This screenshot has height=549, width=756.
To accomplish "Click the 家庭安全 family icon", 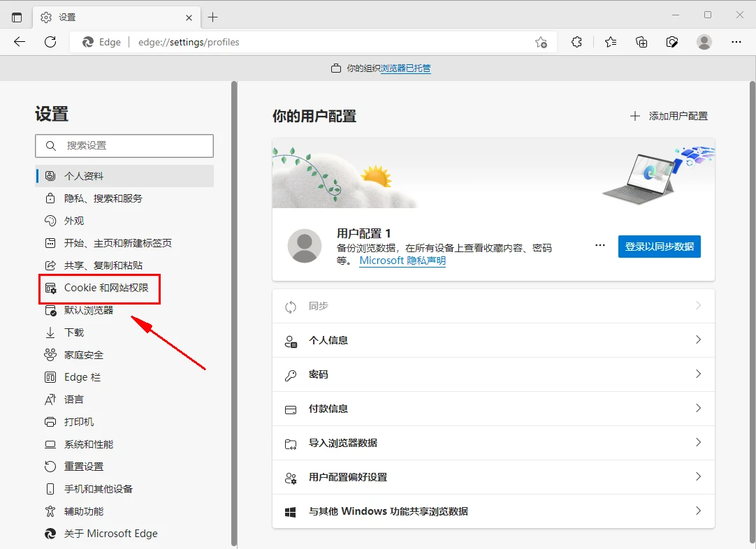I will pyautogui.click(x=50, y=355).
